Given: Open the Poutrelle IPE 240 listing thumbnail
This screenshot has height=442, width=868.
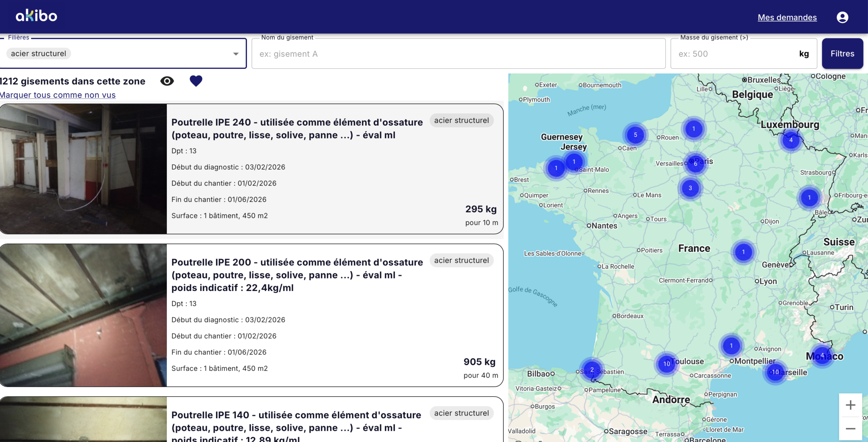Looking at the screenshot, I should coord(83,169).
